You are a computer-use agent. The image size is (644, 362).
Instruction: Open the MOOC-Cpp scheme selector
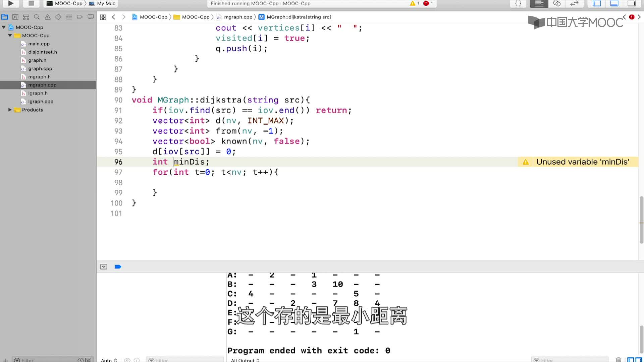(x=64, y=3)
